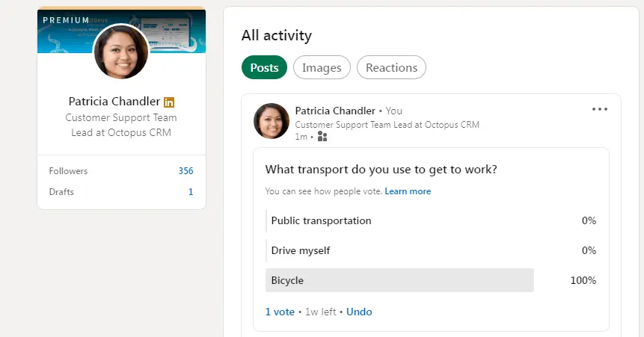The width and height of the screenshot is (644, 337).
Task: Click the connections visibility icon on post
Action: (x=322, y=137)
